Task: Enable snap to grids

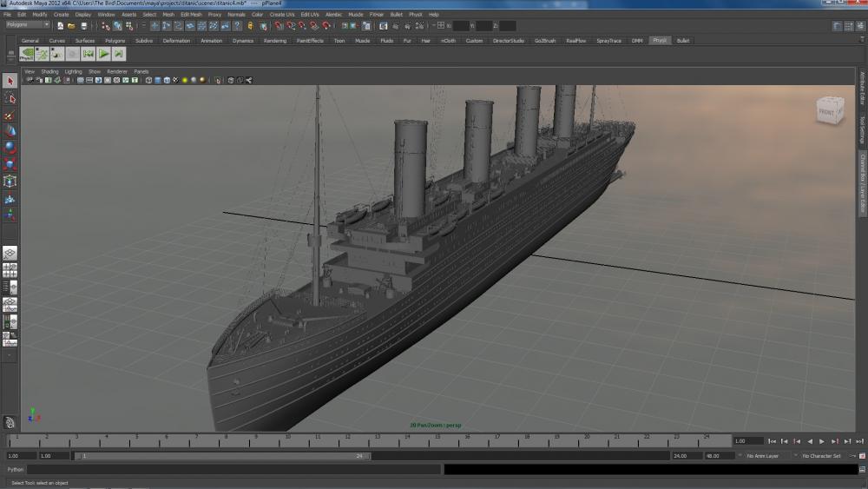Action: pyautogui.click(x=279, y=25)
